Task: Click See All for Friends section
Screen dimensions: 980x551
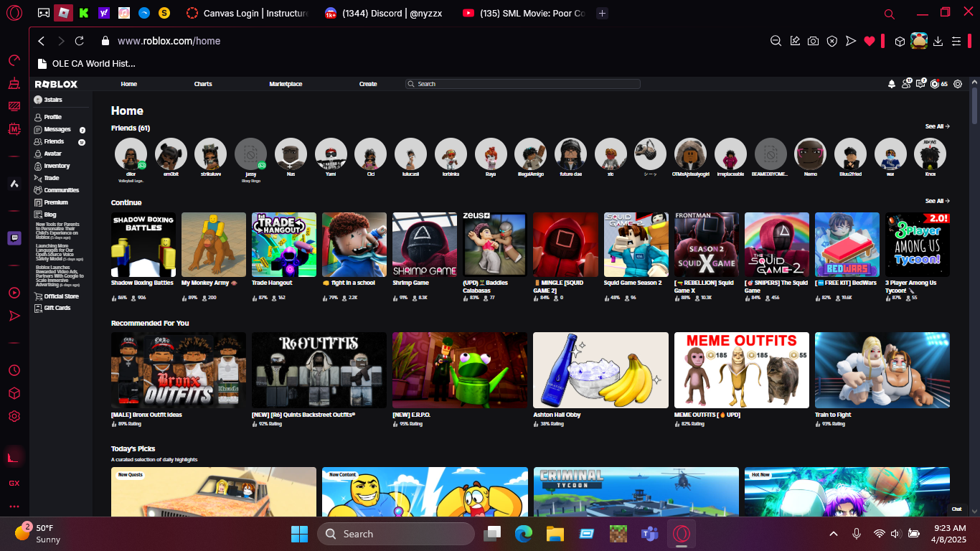Action: click(x=937, y=126)
